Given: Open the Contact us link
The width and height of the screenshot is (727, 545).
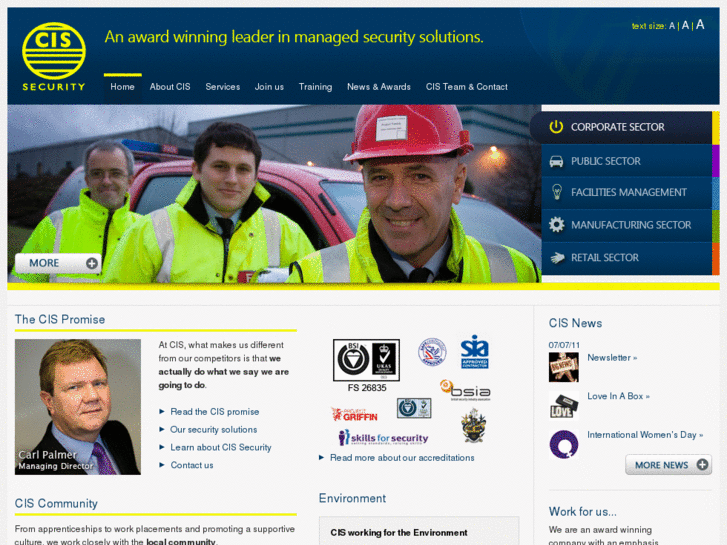Looking at the screenshot, I should click(192, 465).
